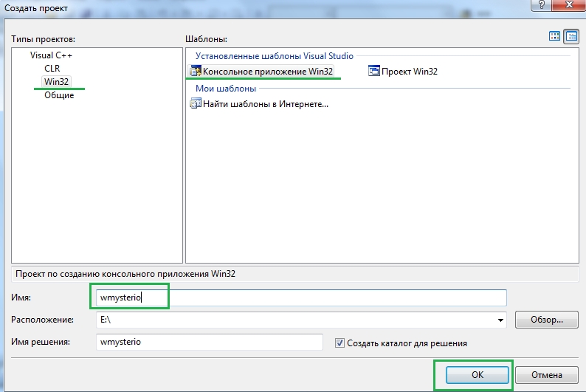This screenshot has height=392, width=586.
Task: Click the Имя решения text field
Action: 210,343
